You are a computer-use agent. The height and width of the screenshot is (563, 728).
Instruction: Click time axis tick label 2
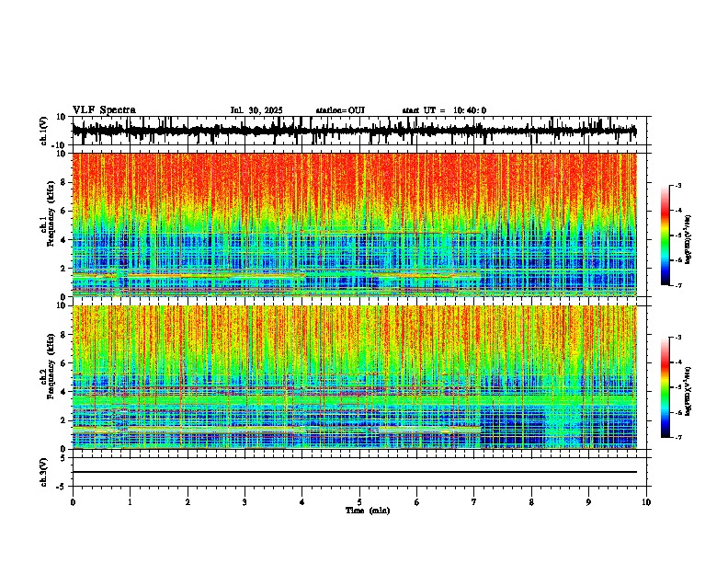tap(188, 502)
